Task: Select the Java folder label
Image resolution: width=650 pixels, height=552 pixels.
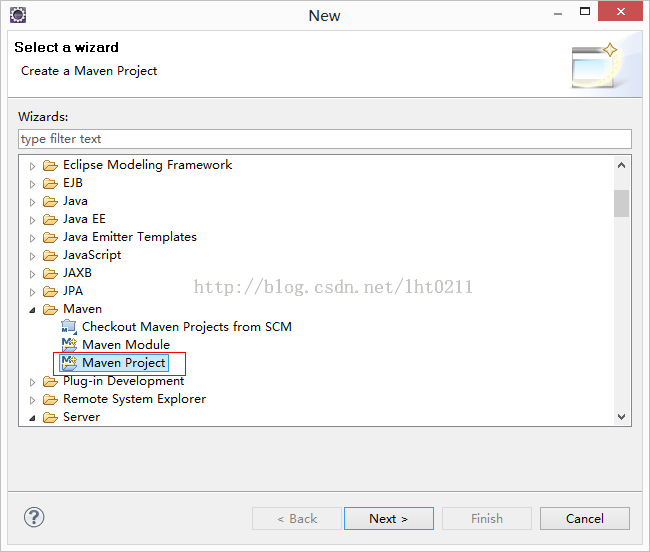Action: [x=75, y=201]
